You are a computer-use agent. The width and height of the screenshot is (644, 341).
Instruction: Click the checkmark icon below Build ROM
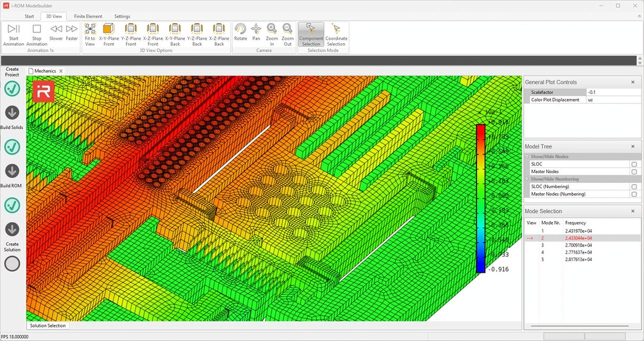[12, 205]
